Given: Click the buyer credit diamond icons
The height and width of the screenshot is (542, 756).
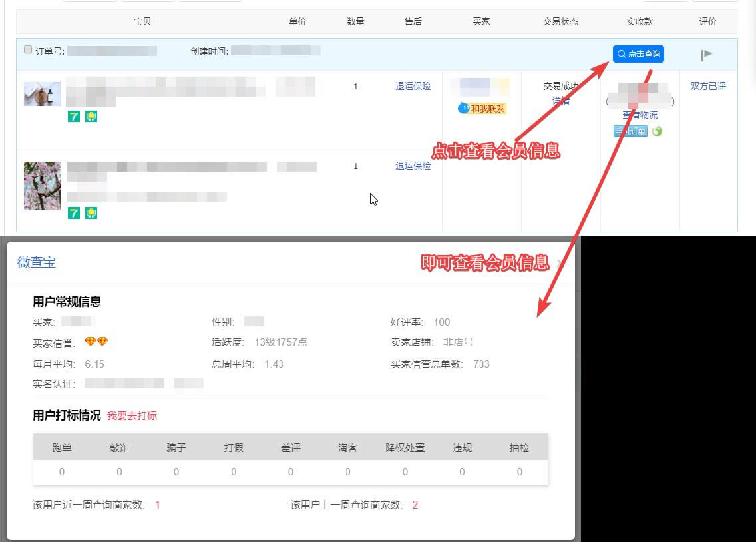Looking at the screenshot, I should [x=96, y=342].
